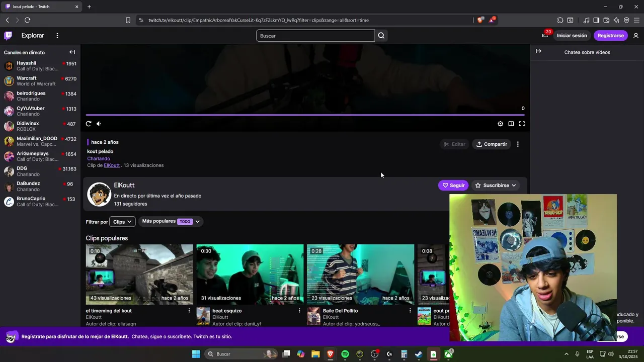Focus the browser address bar URL
Viewport: 644px width, 362px height.
(258, 20)
